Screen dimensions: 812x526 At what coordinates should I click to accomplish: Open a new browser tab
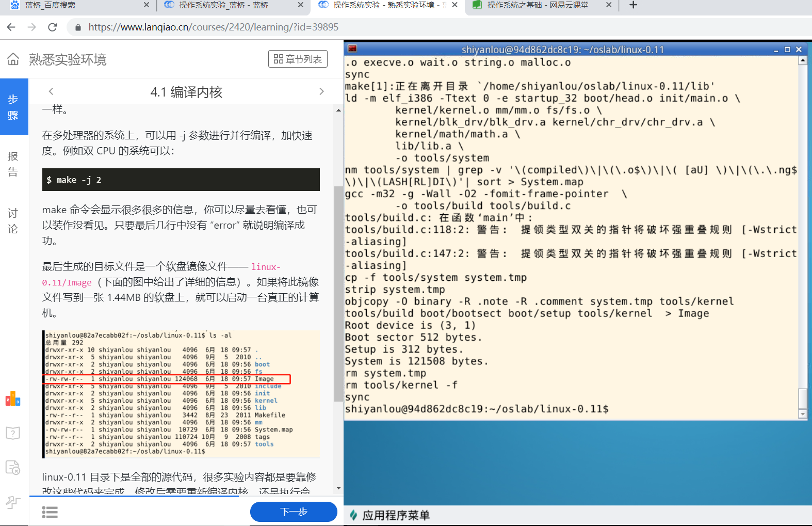pyautogui.click(x=634, y=5)
